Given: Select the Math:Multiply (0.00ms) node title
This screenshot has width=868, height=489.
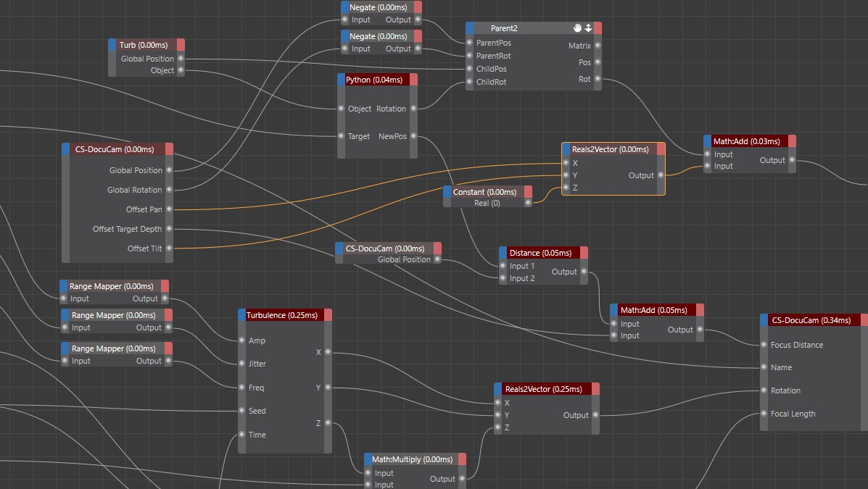Looking at the screenshot, I should (412, 459).
